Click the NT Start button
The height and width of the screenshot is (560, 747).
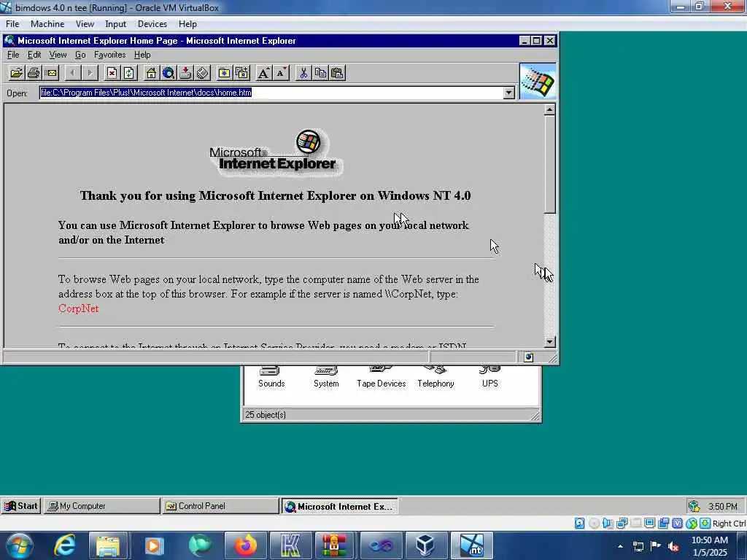click(x=21, y=506)
